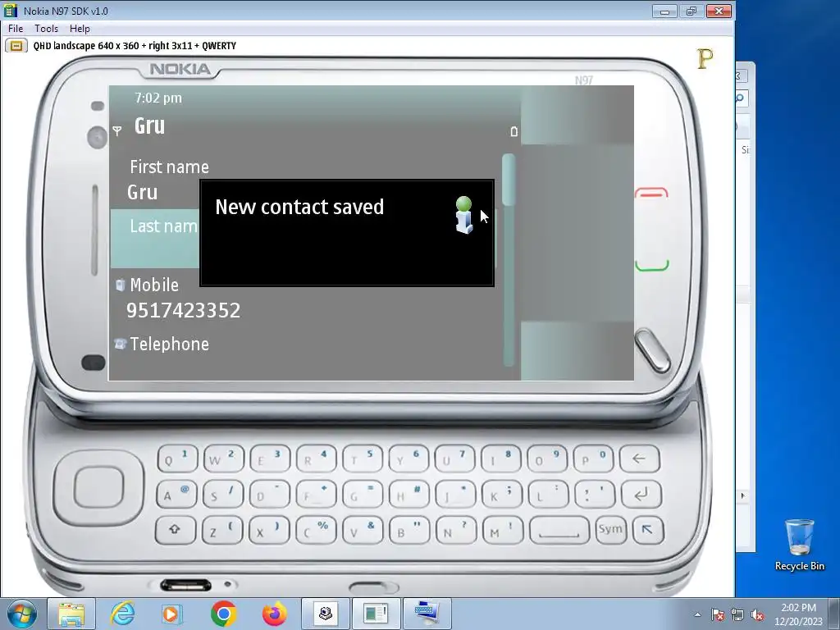Screen dimensions: 840x630
Task: Click the Gru contact title
Action: pos(149,126)
